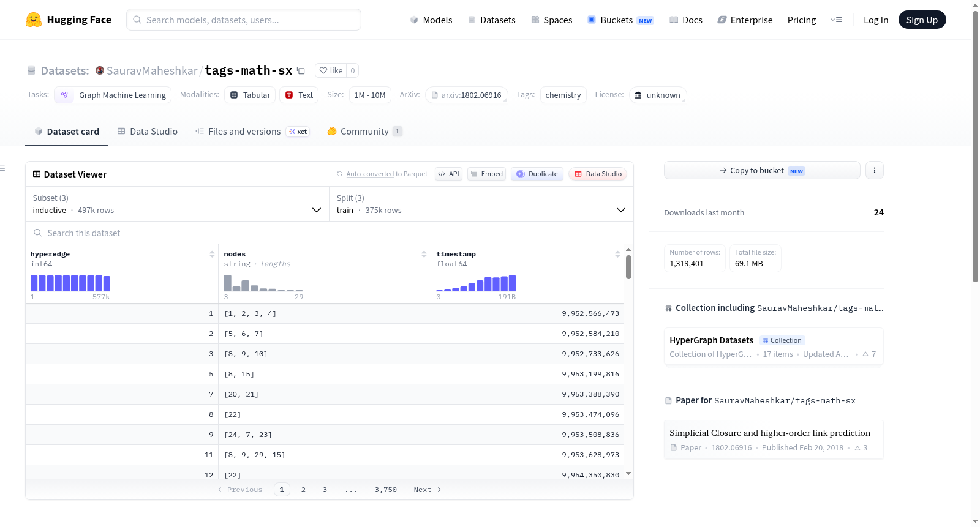Open the navigation overflow menu icon
The height and width of the screenshot is (527, 980).
836,20
